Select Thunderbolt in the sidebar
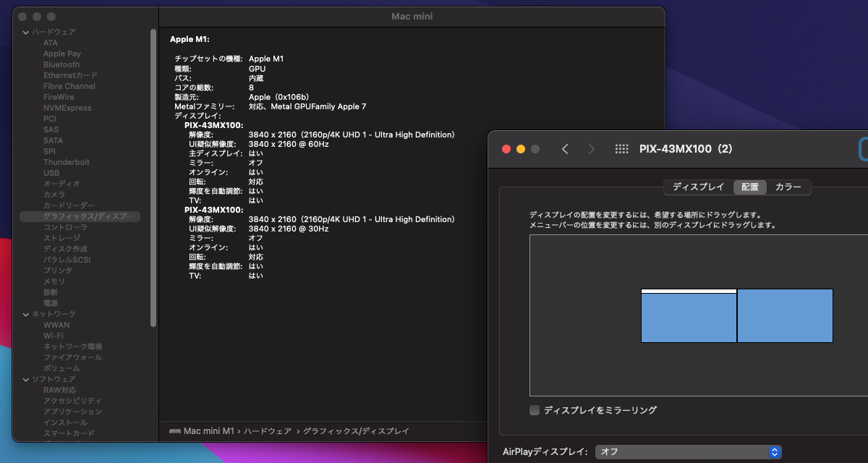Image resolution: width=868 pixels, height=463 pixels. 67,162
